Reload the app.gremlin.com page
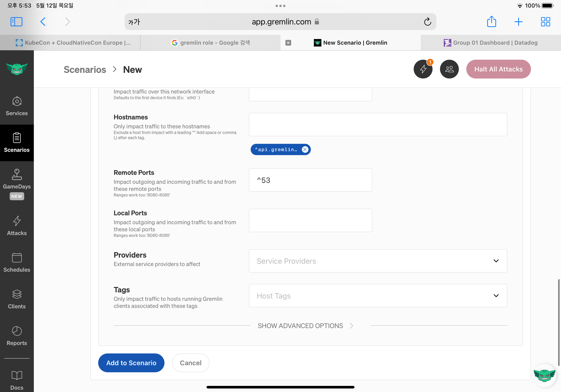 pos(428,22)
